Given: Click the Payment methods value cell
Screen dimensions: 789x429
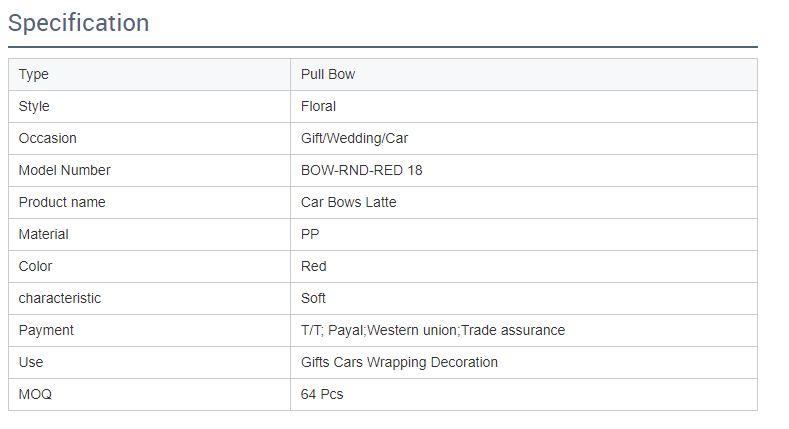Looking at the screenshot, I should 432,330.
